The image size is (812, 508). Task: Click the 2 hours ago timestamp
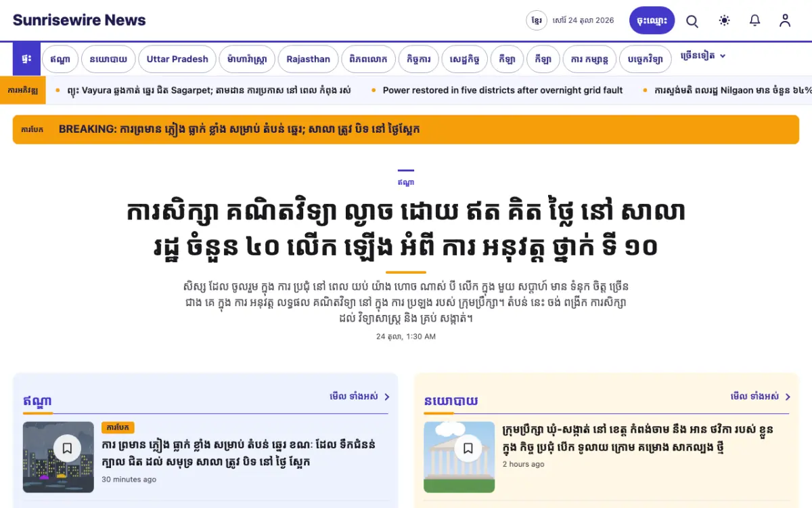point(523,465)
